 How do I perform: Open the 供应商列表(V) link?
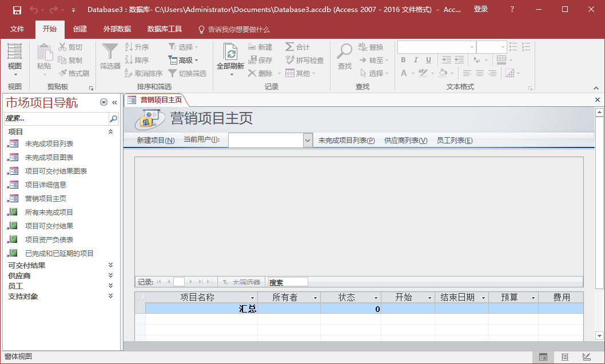click(405, 141)
